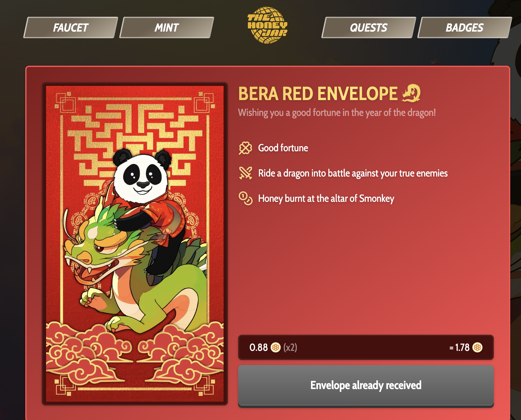This screenshot has width=521, height=420.
Task: Click the Good fortune text
Action: pos(283,148)
